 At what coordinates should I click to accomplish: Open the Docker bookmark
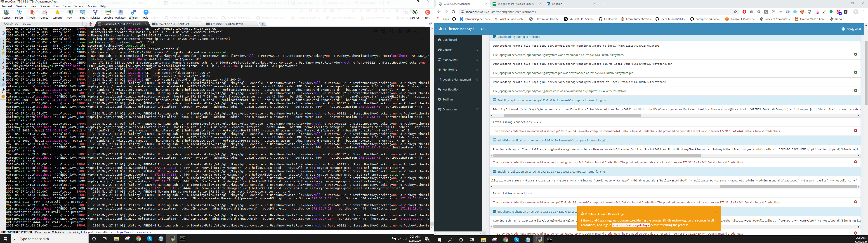(x=836, y=19)
